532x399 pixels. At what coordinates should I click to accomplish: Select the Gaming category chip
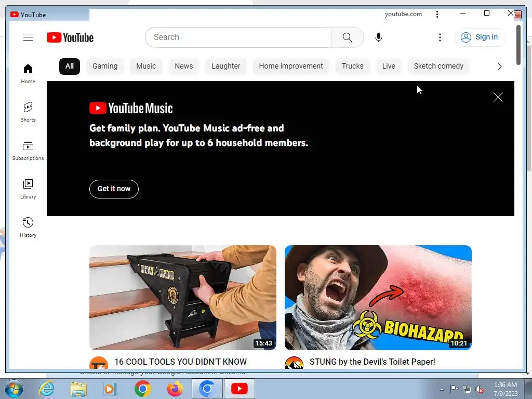(x=105, y=66)
